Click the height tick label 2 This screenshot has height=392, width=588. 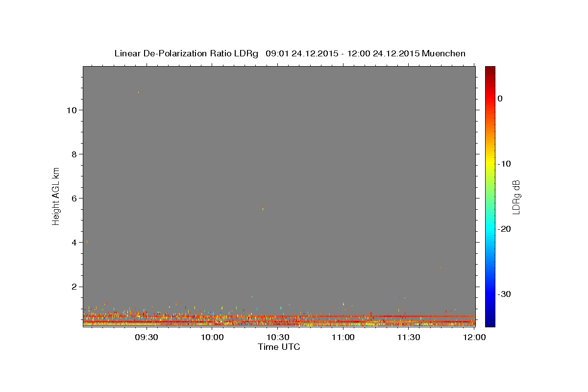coord(73,287)
